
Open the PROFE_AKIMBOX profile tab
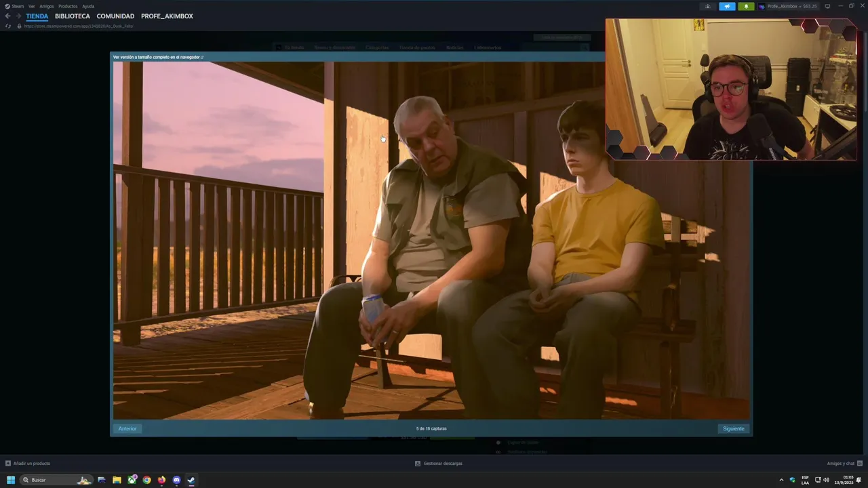coord(167,16)
